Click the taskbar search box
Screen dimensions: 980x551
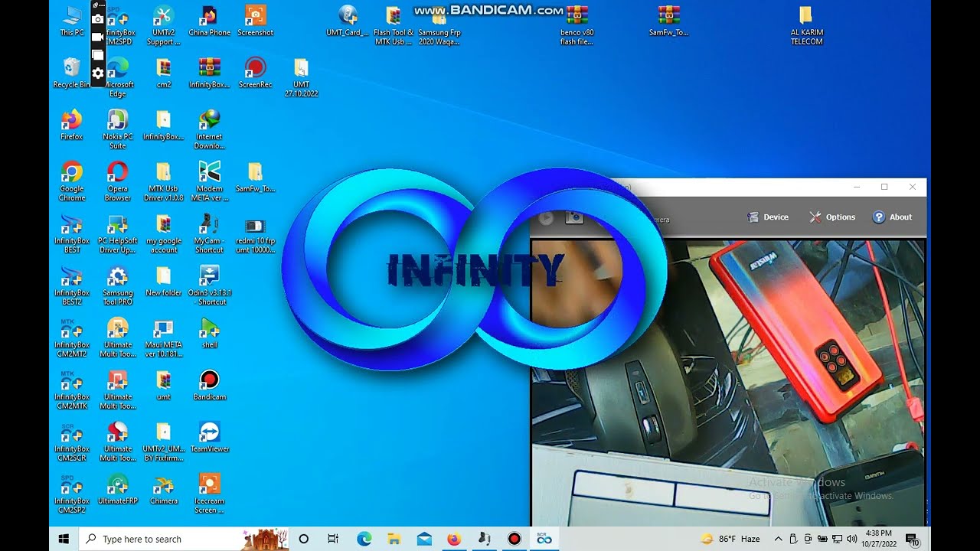pyautogui.click(x=184, y=539)
